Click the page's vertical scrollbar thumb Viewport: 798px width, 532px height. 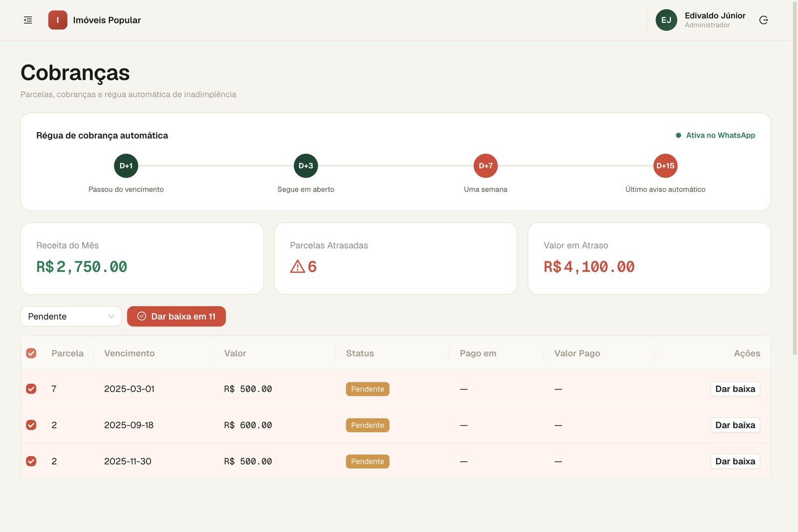point(795,178)
